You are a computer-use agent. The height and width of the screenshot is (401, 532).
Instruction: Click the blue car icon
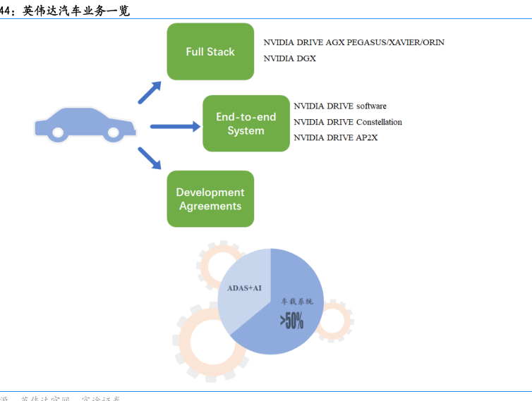pos(85,125)
